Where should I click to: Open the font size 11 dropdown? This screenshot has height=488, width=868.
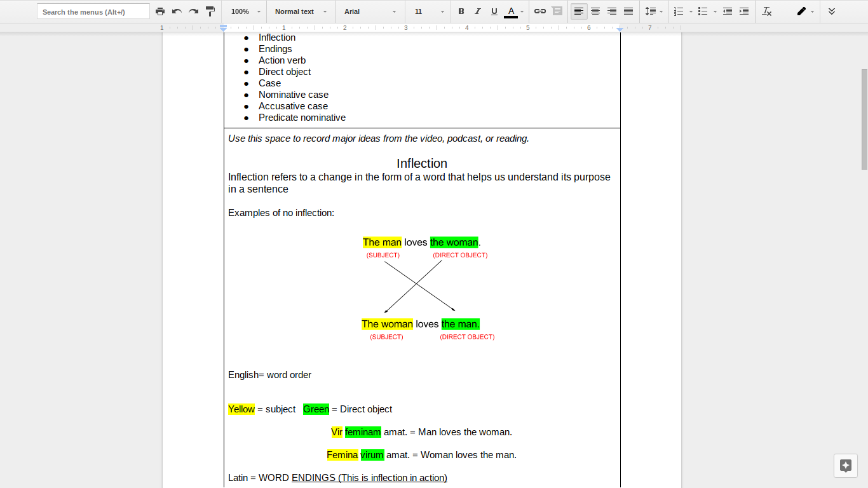[430, 11]
